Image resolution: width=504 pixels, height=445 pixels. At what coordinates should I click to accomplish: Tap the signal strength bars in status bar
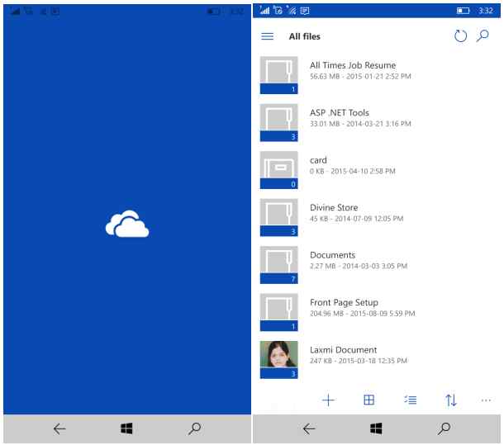click(264, 11)
